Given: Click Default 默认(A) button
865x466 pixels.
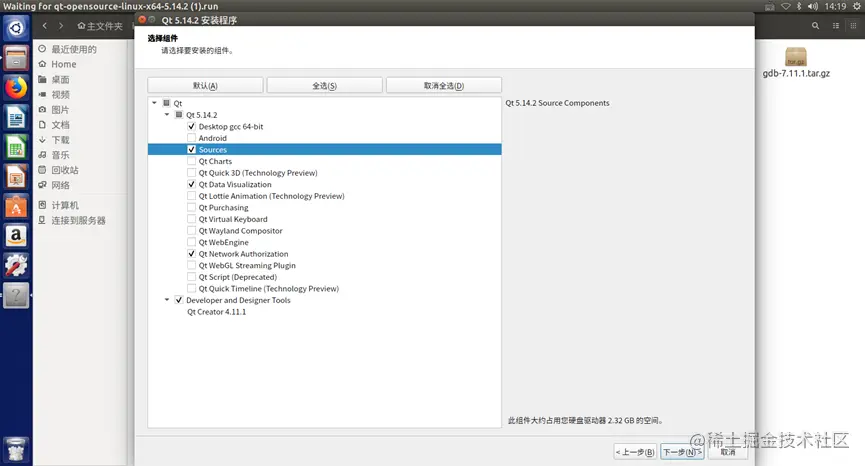Looking at the screenshot, I should 205,85.
